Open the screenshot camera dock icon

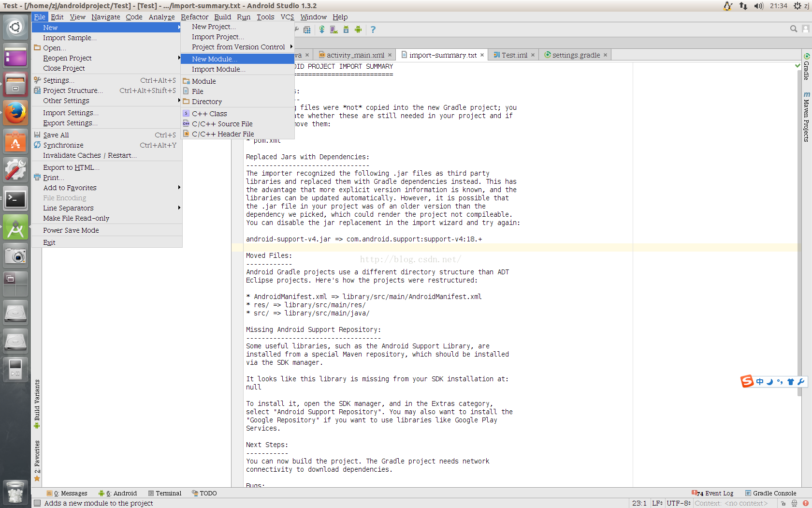(15, 256)
